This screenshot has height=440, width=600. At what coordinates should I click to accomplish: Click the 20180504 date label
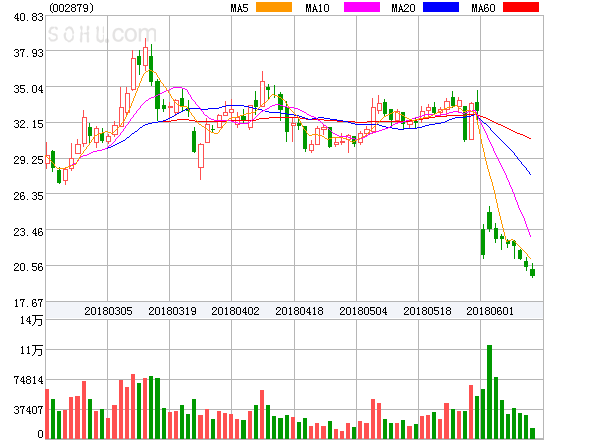363,311
